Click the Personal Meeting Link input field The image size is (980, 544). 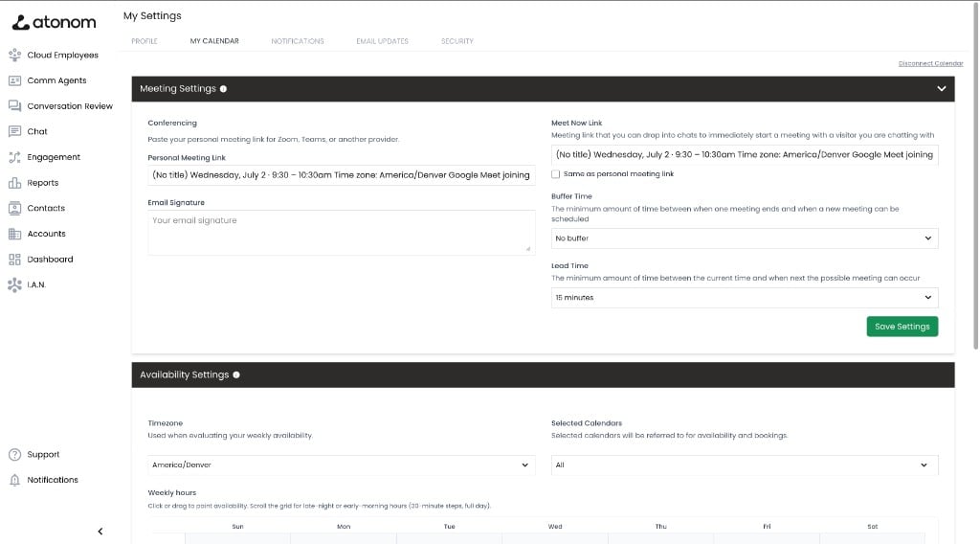point(342,175)
